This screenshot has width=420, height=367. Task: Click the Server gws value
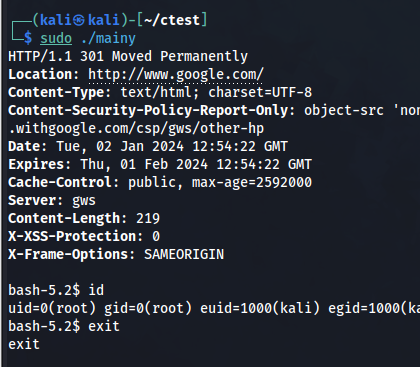click(84, 201)
